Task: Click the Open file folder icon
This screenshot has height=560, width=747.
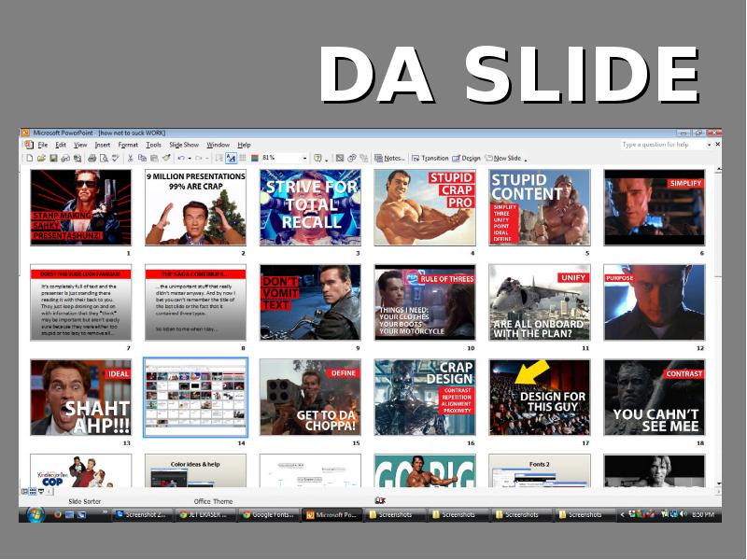Action: click(x=42, y=158)
